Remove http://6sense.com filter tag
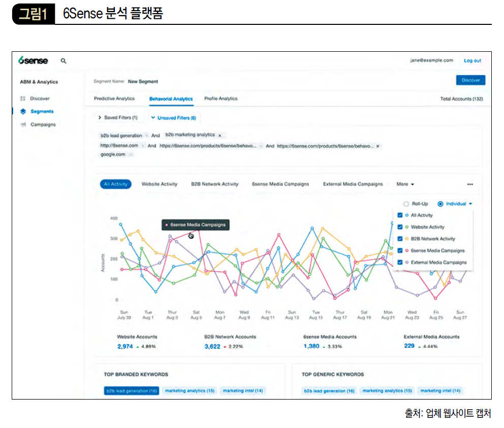This screenshot has height=428, width=504. pos(143,146)
